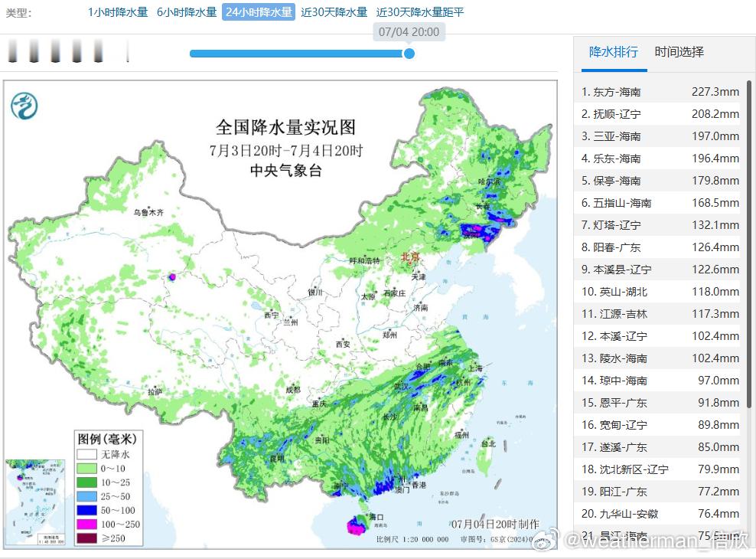Click the 227.3mm rainfall value
756x559 pixels.
[x=715, y=92]
